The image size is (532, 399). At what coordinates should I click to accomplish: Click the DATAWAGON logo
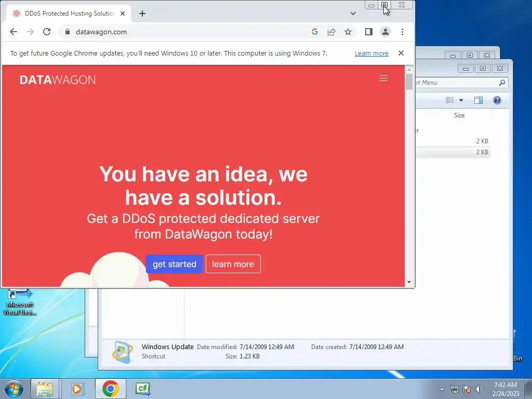(58, 79)
